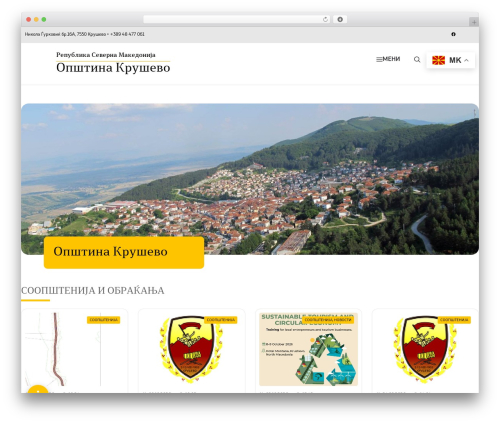Click Соопштенија, Новости tag on tourism card

pyautogui.click(x=328, y=320)
